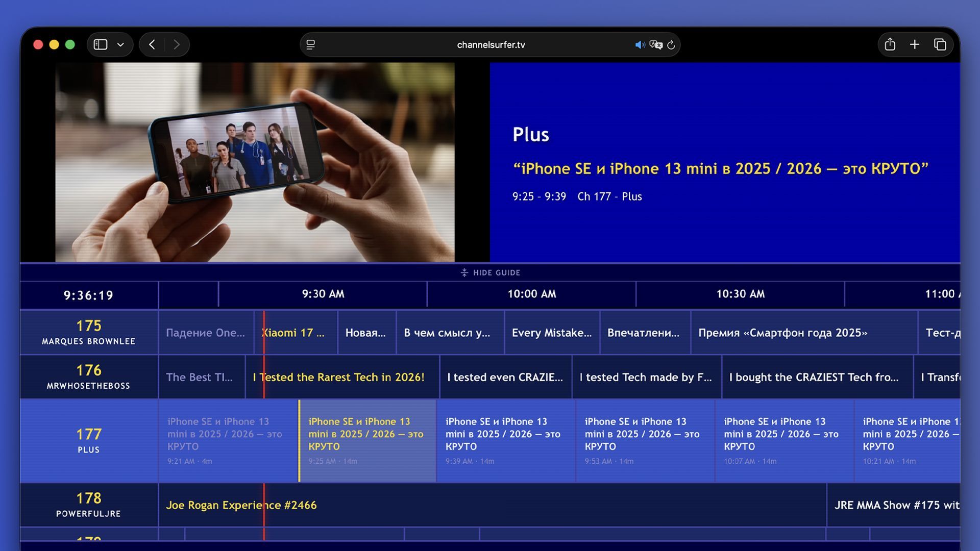Go back to the previous page
The height and width of the screenshot is (551, 980).
pos(152,45)
